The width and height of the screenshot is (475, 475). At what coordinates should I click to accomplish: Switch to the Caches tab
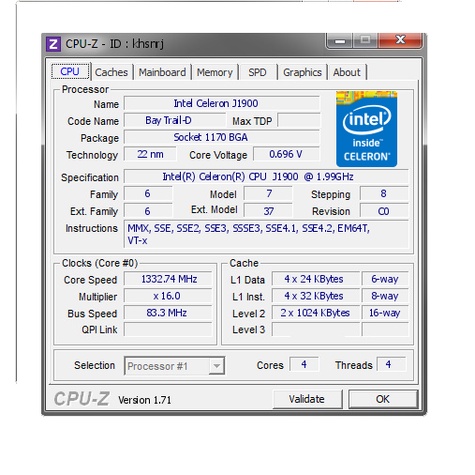point(111,72)
